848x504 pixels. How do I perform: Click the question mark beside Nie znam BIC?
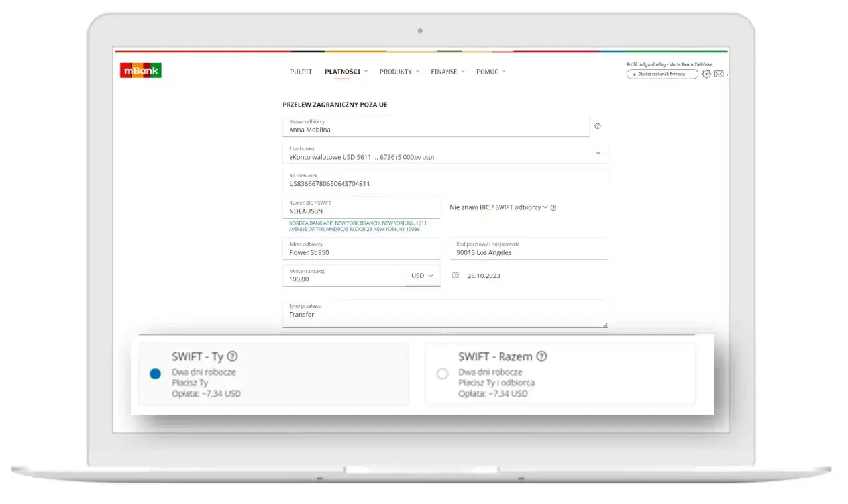pyautogui.click(x=553, y=207)
